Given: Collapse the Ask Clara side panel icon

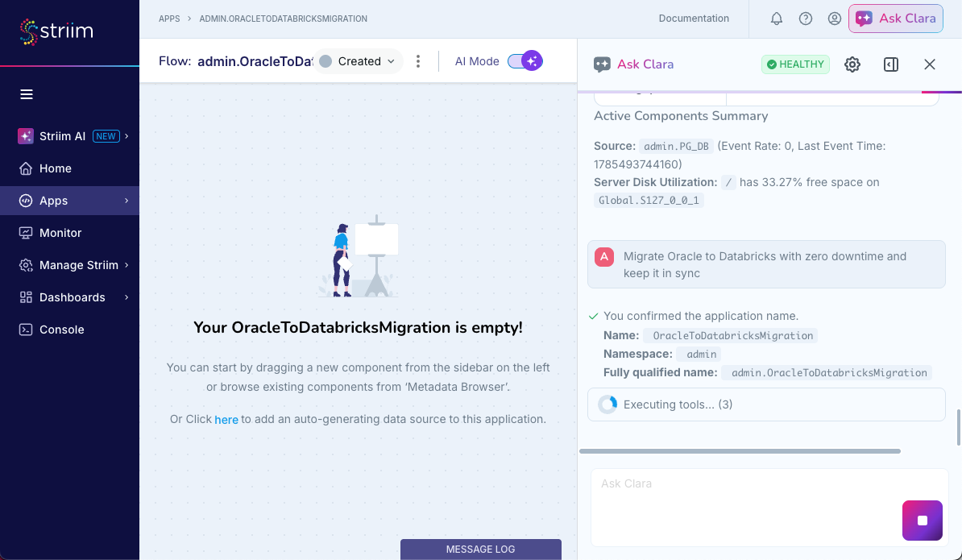Looking at the screenshot, I should pos(891,64).
